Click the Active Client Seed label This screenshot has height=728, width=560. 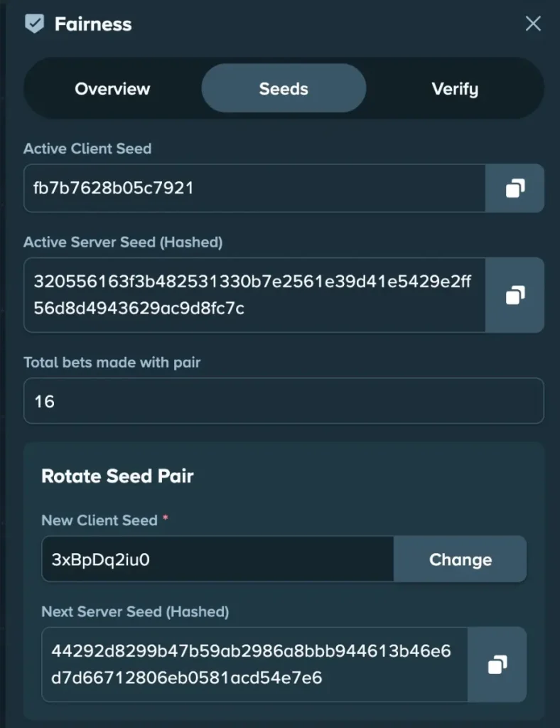[87, 149]
